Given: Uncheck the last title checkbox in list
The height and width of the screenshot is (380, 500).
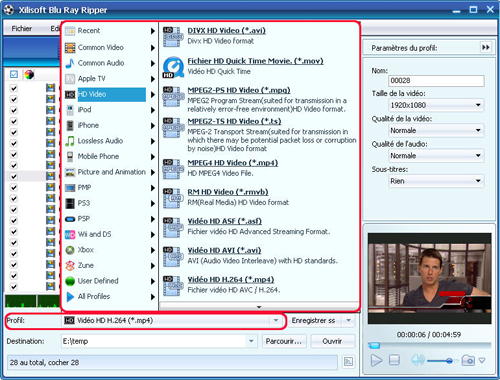Looking at the screenshot, I should 14,286.
